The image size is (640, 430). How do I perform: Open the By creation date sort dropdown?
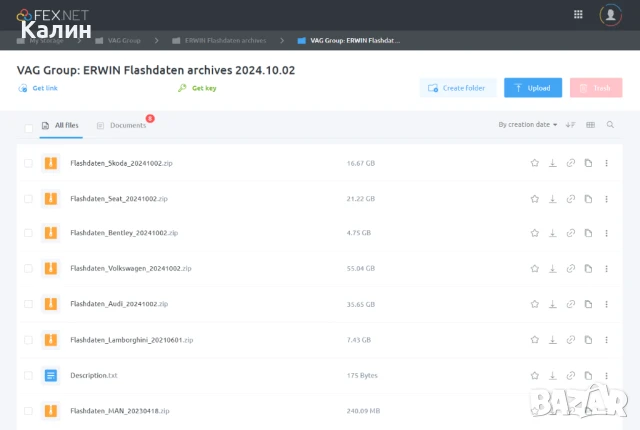tap(528, 125)
